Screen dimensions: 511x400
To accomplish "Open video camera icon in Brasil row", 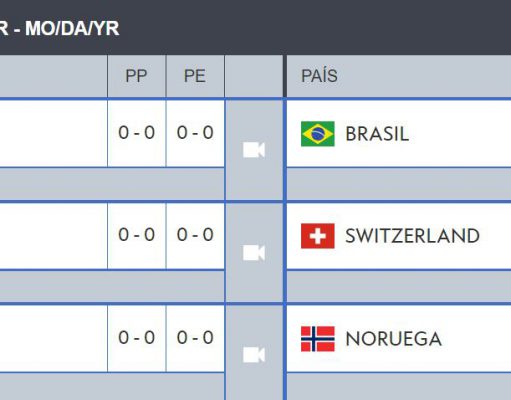I will click(254, 150).
